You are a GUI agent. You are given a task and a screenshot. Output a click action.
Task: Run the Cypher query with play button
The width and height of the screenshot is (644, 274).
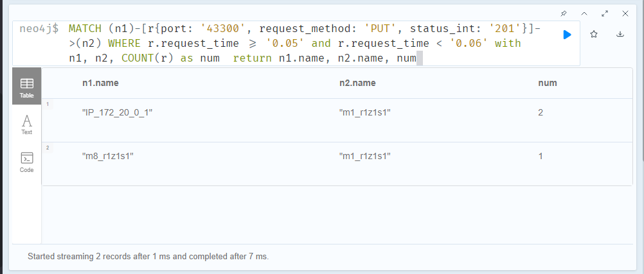coord(567,35)
